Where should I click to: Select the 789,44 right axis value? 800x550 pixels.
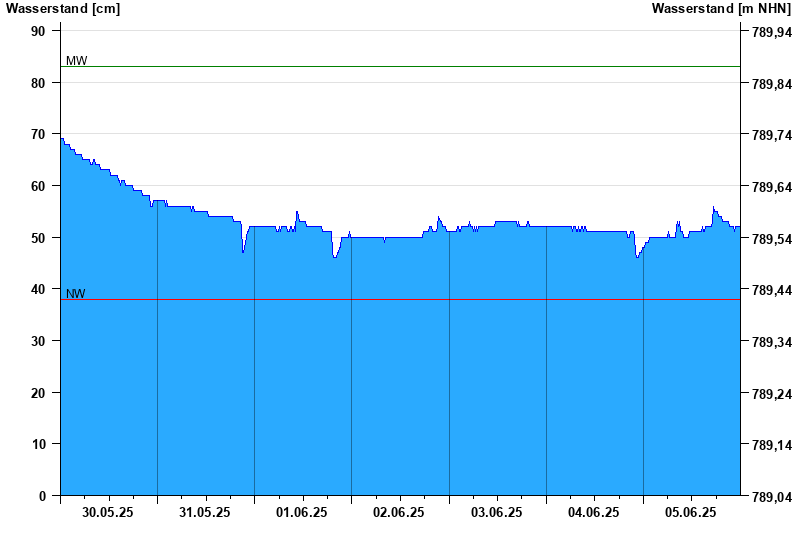[x=771, y=290]
